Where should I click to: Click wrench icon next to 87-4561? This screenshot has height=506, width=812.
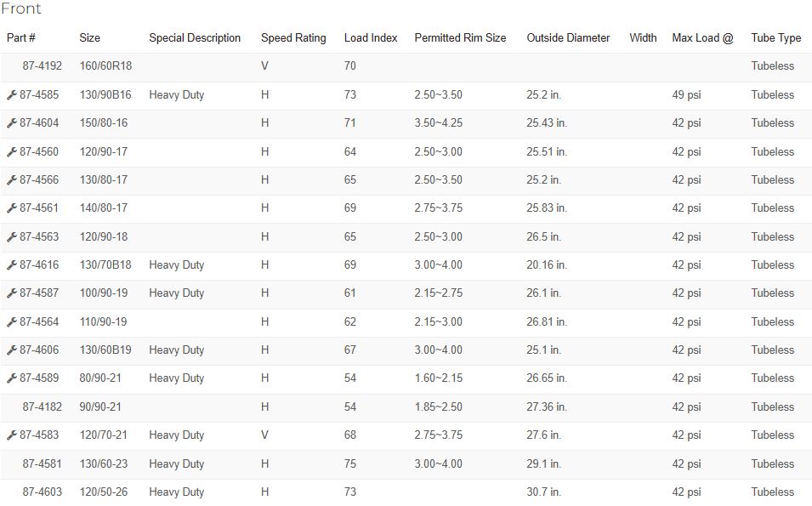pyautogui.click(x=11, y=208)
